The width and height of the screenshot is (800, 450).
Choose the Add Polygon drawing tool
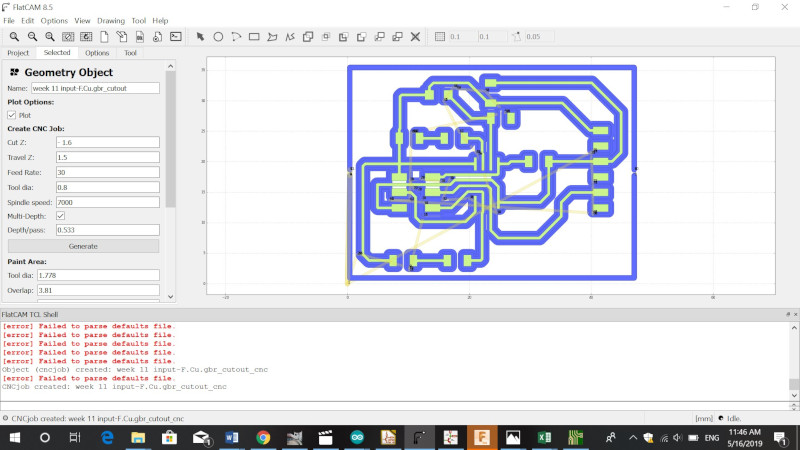[272, 37]
